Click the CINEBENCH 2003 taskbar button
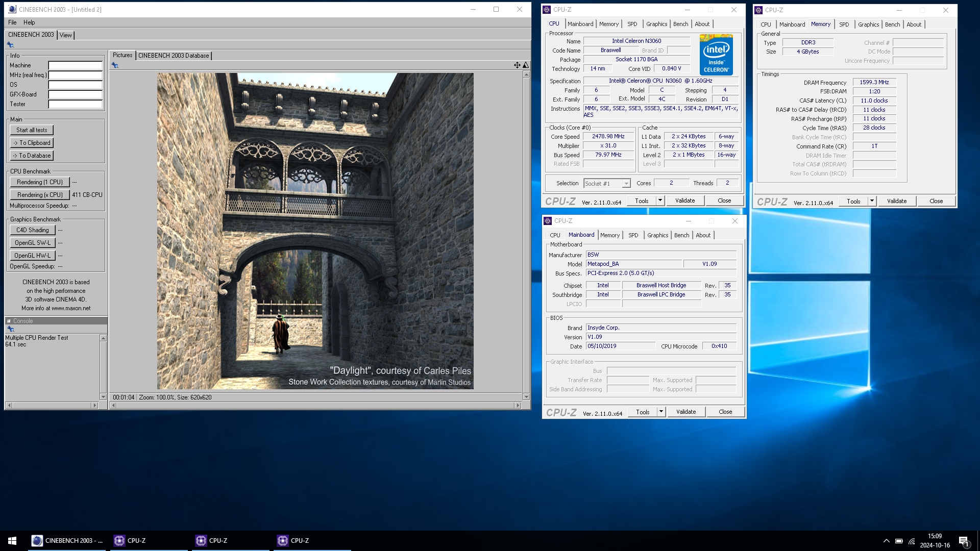The image size is (980, 551). click(x=67, y=540)
